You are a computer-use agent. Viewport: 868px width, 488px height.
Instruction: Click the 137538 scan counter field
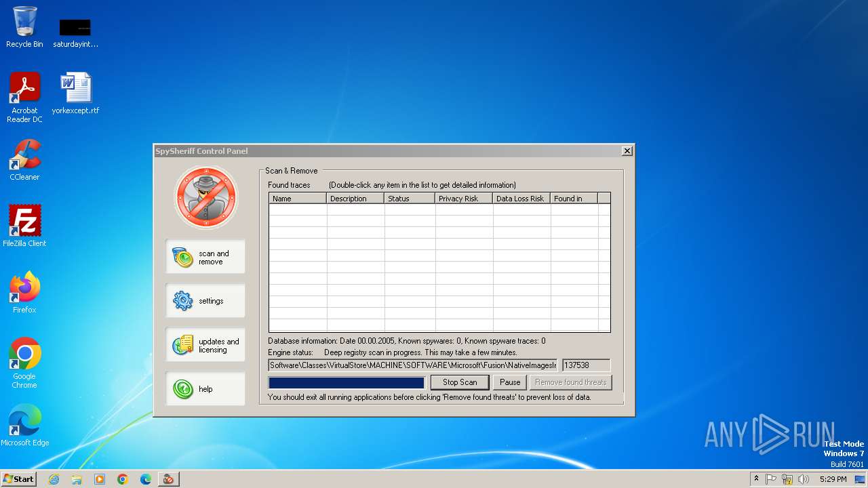586,365
